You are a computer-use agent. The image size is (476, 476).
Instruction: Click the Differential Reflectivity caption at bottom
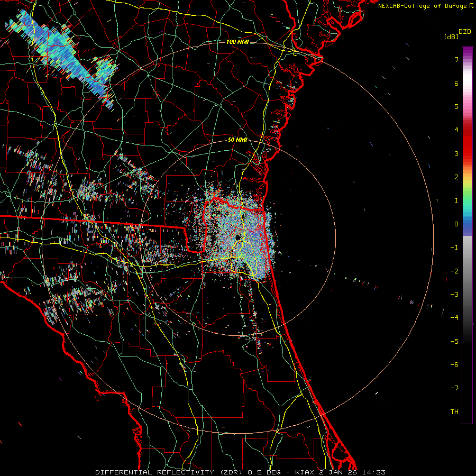241,472
